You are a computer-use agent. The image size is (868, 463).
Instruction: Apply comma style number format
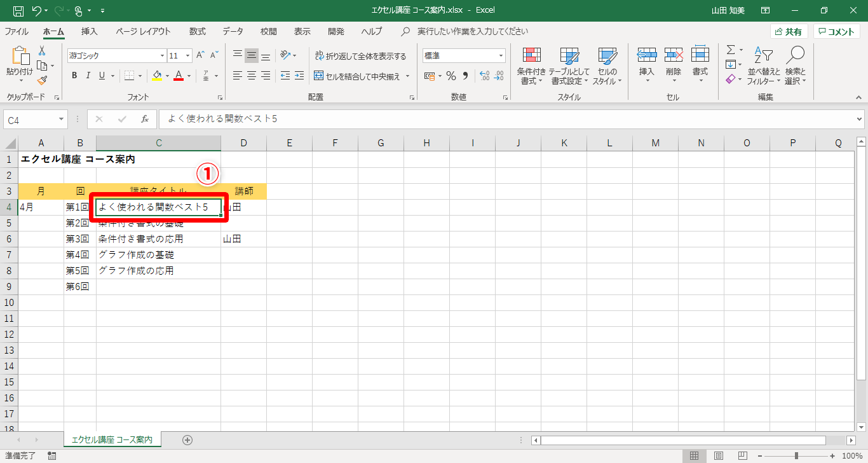pos(465,76)
